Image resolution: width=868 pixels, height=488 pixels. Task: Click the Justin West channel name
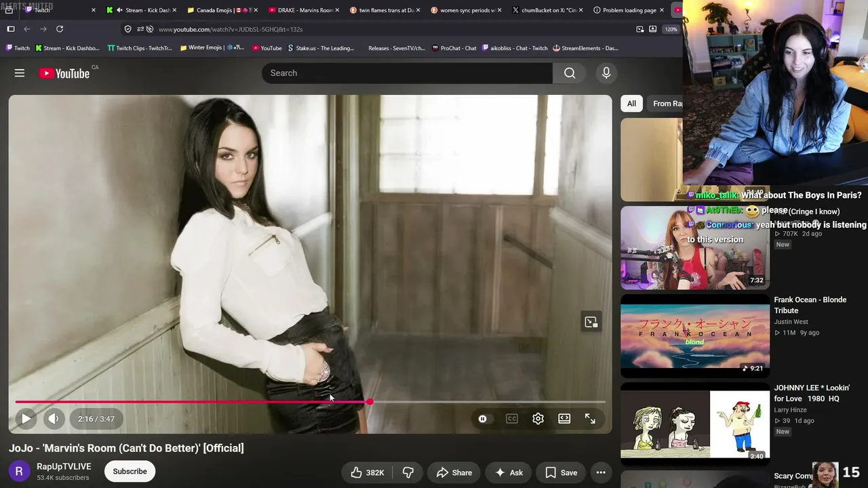[791, 322]
